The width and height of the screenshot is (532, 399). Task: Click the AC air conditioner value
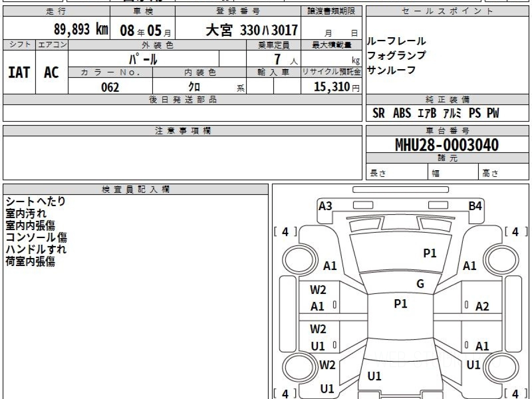tap(51, 72)
